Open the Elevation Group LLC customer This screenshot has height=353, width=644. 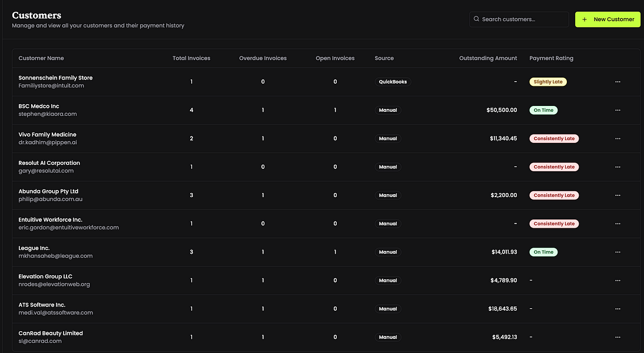click(x=45, y=277)
